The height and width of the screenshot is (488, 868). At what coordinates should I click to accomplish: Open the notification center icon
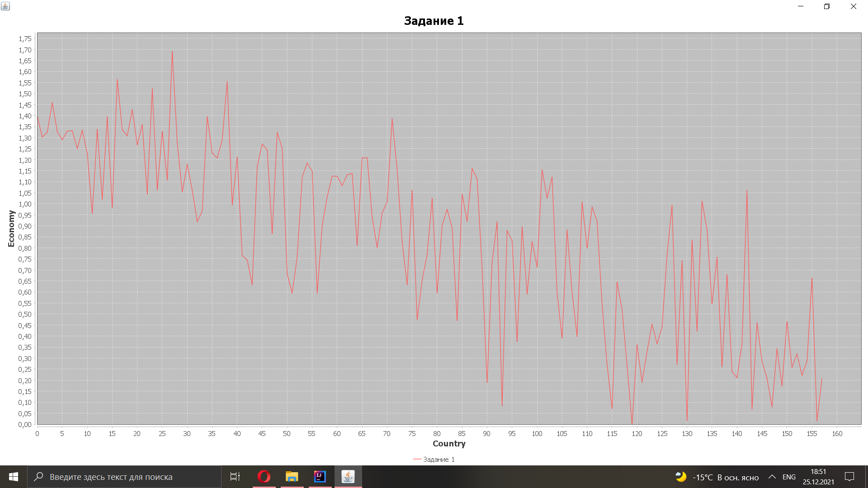pos(849,477)
